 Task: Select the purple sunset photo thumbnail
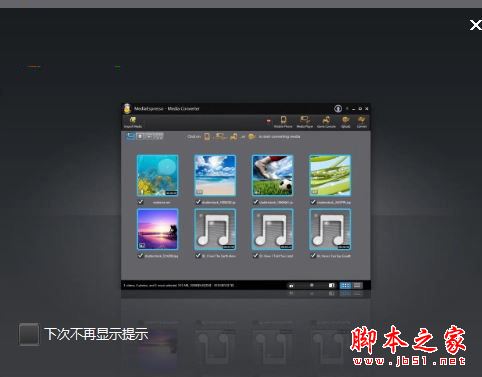click(157, 229)
